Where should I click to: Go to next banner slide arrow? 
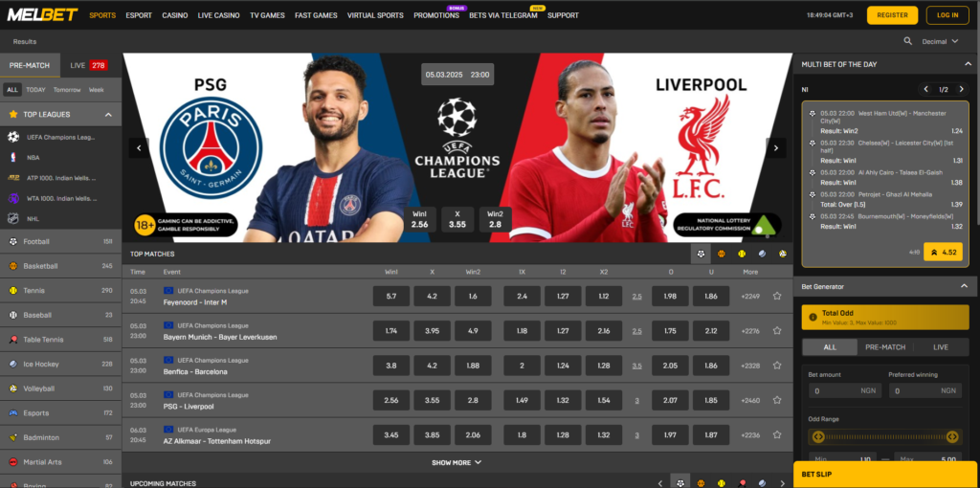pyautogui.click(x=775, y=148)
